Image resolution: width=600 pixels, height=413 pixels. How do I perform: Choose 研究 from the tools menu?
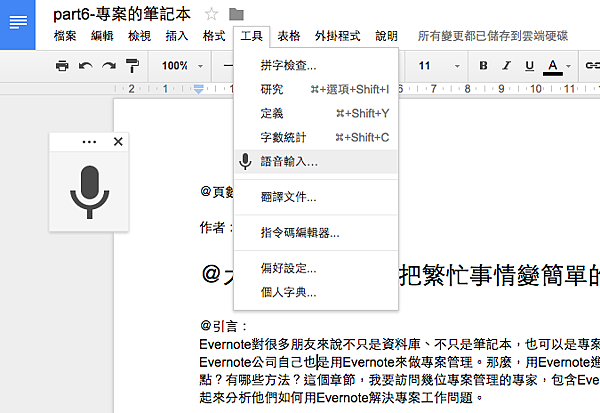tap(316, 90)
